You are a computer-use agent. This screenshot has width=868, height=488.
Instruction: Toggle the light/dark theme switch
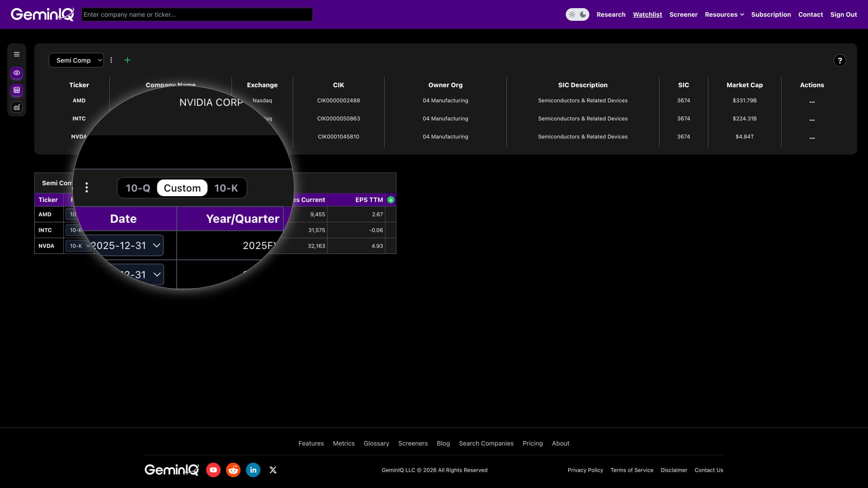click(577, 14)
